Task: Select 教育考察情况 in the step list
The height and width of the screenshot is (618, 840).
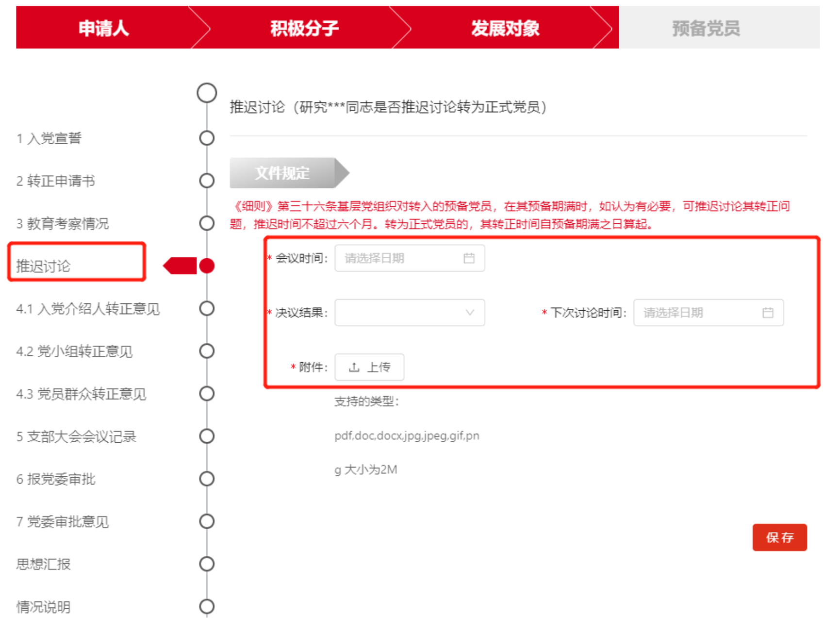Action: click(x=63, y=224)
